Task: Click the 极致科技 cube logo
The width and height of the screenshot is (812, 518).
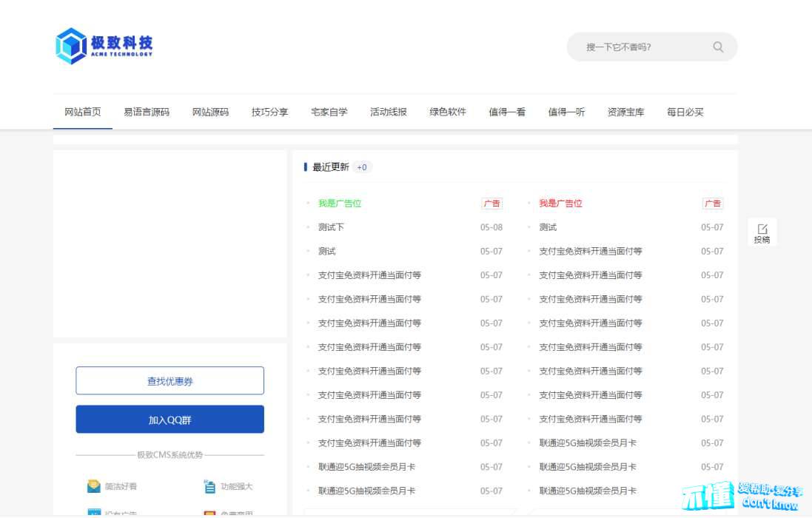Action: tap(71, 46)
